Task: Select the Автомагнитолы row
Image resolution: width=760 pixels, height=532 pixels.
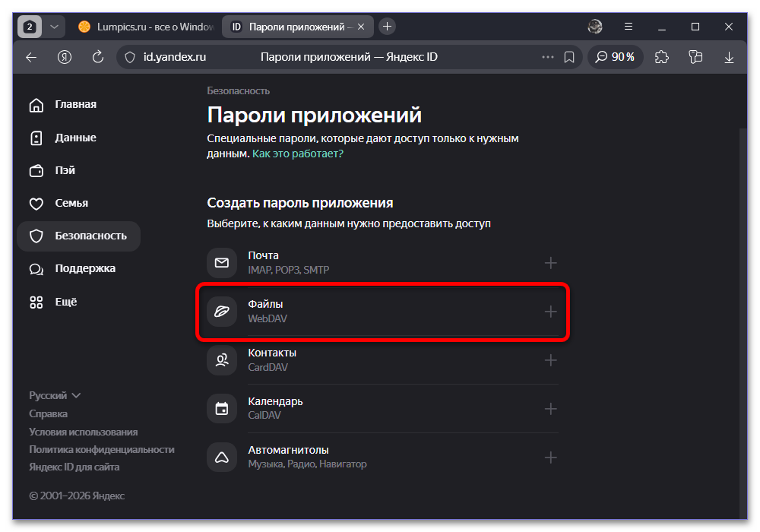Action: [382, 457]
